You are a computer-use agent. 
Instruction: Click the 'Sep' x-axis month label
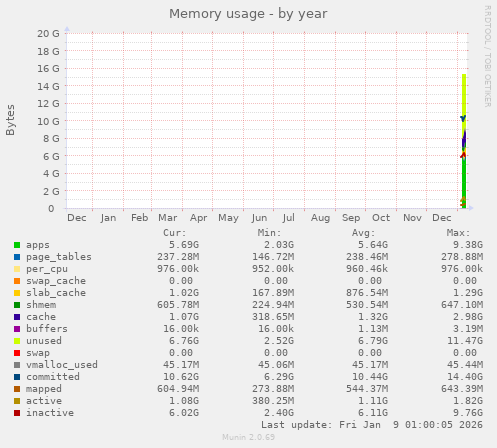(351, 218)
